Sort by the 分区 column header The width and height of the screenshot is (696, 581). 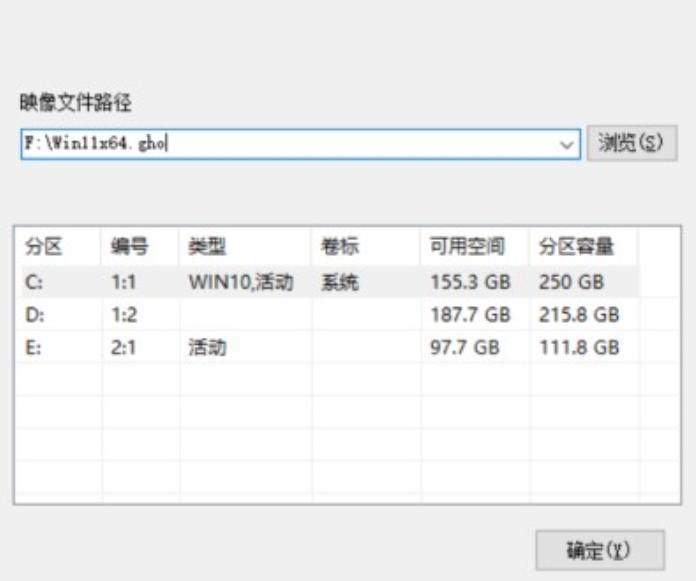point(44,247)
